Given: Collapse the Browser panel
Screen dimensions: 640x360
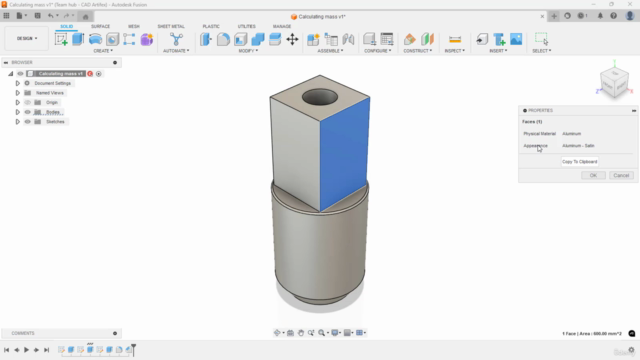Looking at the screenshot, I should (x=6, y=62).
